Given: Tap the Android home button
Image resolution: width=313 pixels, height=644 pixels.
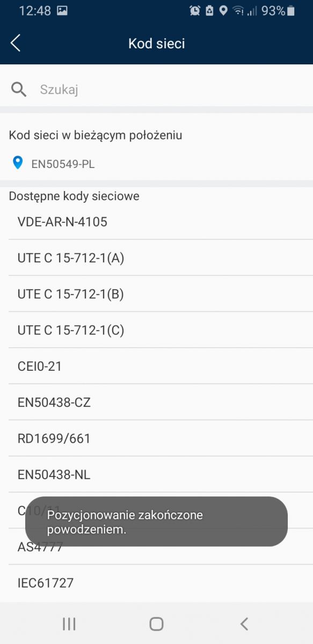Looking at the screenshot, I should 156,624.
